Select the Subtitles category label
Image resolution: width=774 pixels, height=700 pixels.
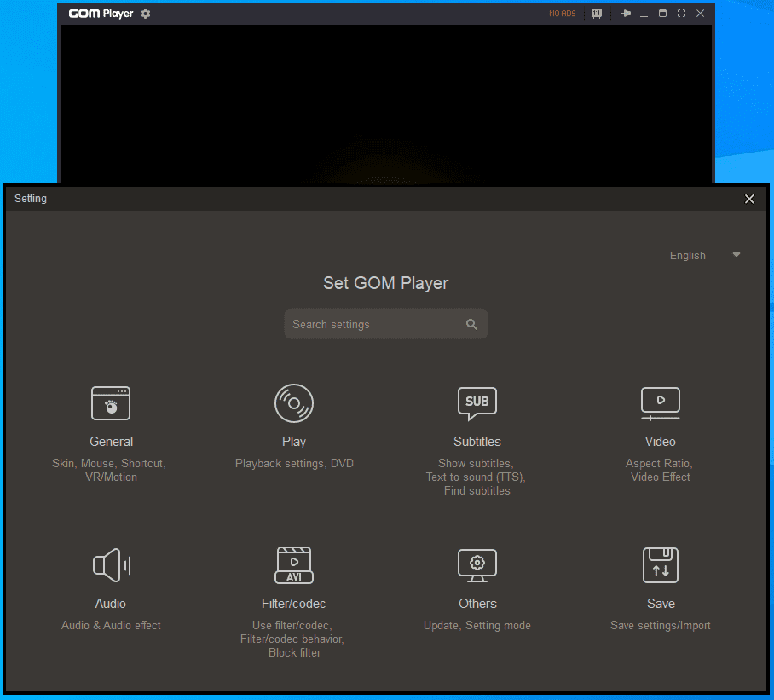pos(477,442)
